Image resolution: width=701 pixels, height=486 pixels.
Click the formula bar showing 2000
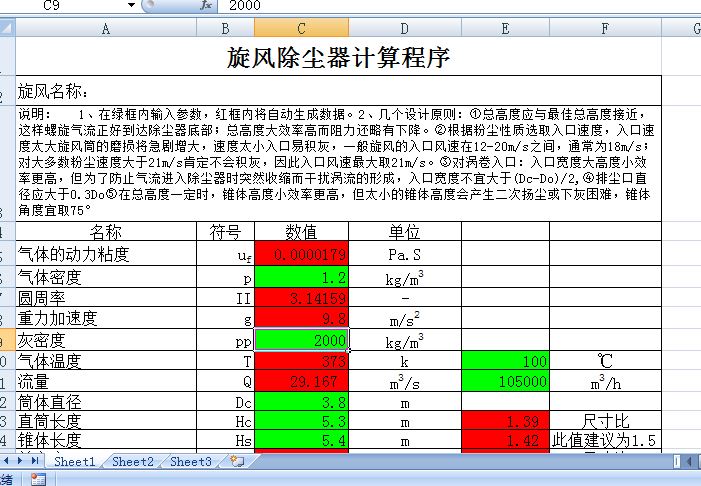[458, 5]
